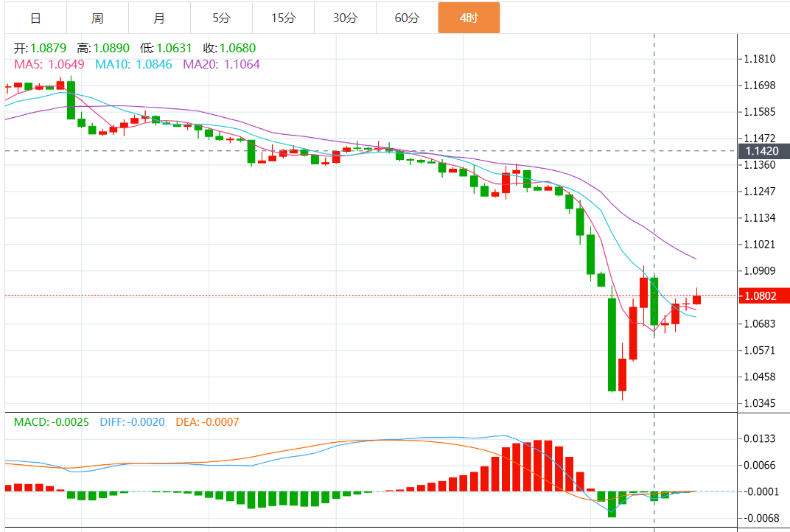Click the low price 低:1.0631 value
This screenshot has width=790, height=532.
(x=166, y=49)
